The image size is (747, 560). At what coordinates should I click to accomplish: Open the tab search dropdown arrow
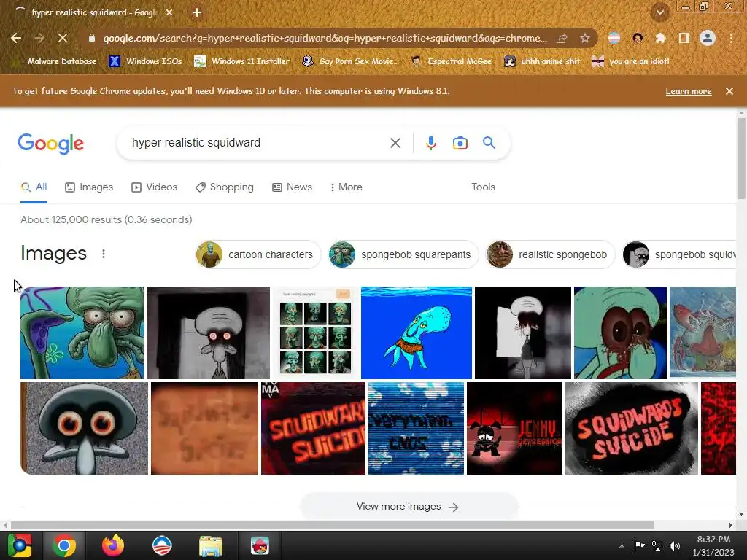pos(659,12)
